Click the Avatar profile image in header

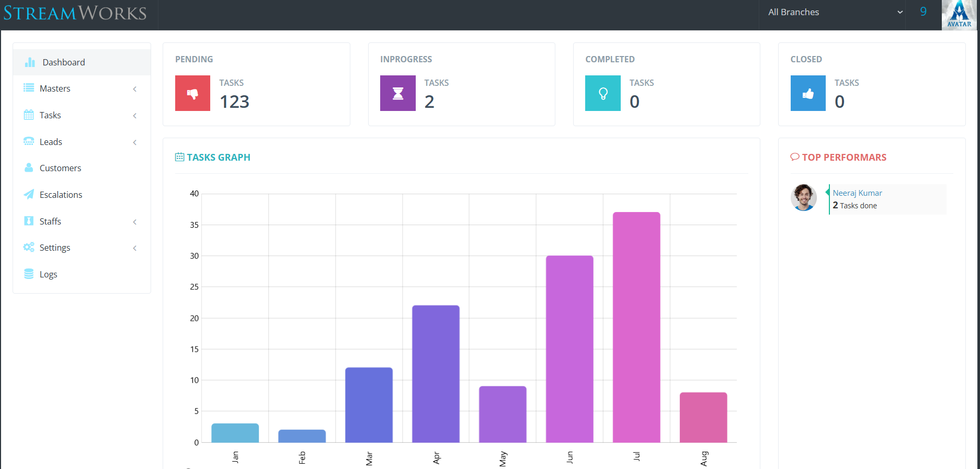click(959, 15)
